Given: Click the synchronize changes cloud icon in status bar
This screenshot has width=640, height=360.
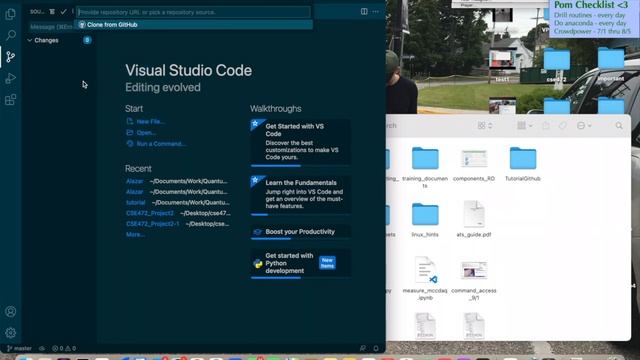Looking at the screenshot, I should click(x=42, y=348).
